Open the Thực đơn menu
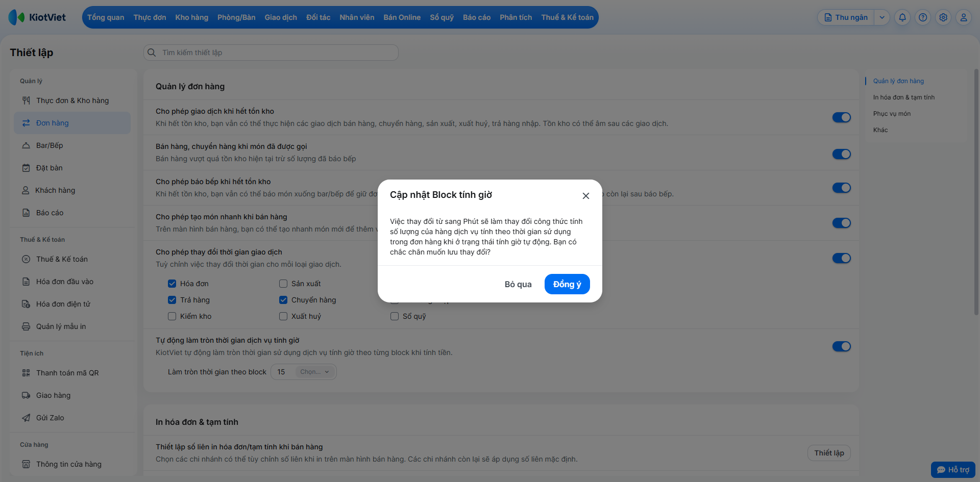 pos(150,17)
